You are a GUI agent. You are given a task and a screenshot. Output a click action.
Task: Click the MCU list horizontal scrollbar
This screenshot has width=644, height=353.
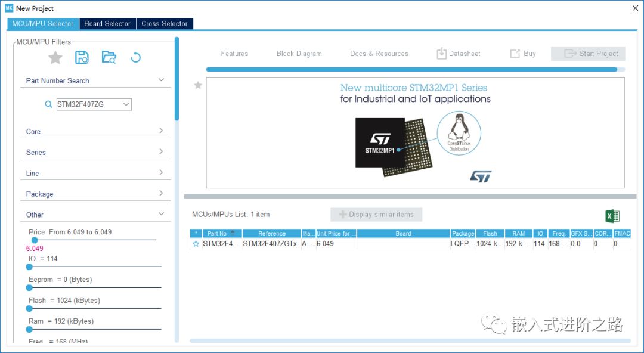(x=410, y=340)
